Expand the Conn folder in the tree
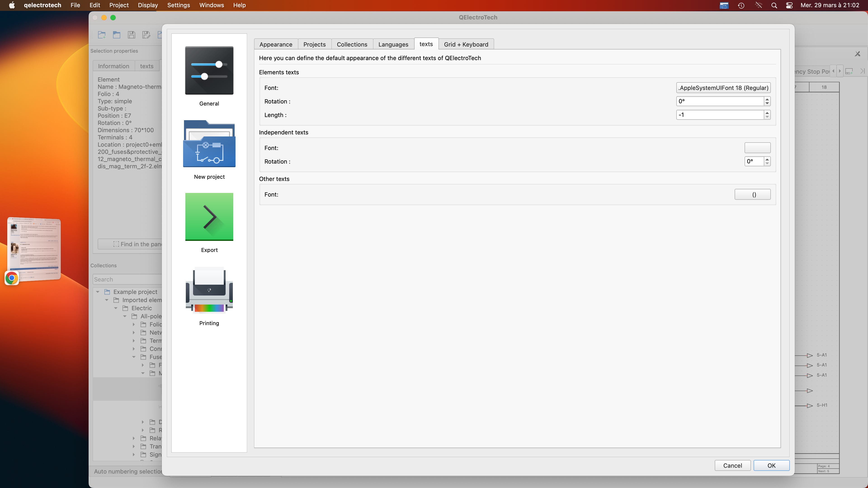The image size is (868, 488). [x=134, y=349]
